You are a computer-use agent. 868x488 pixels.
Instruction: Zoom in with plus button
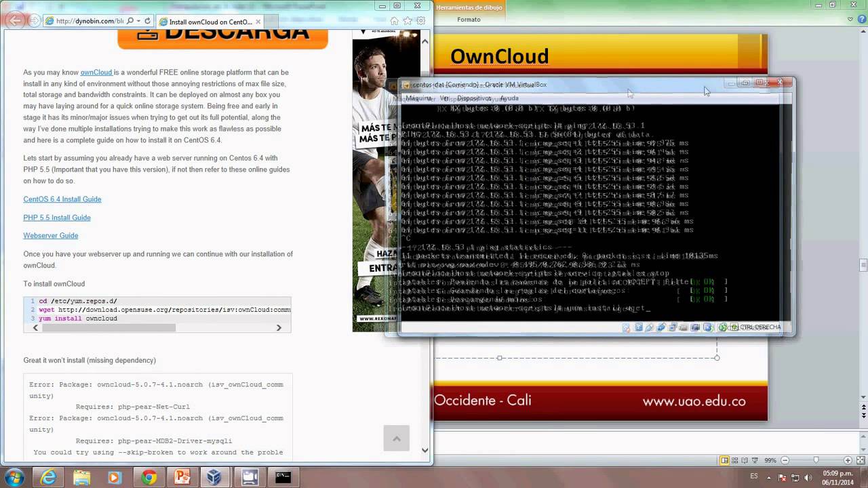(848, 460)
